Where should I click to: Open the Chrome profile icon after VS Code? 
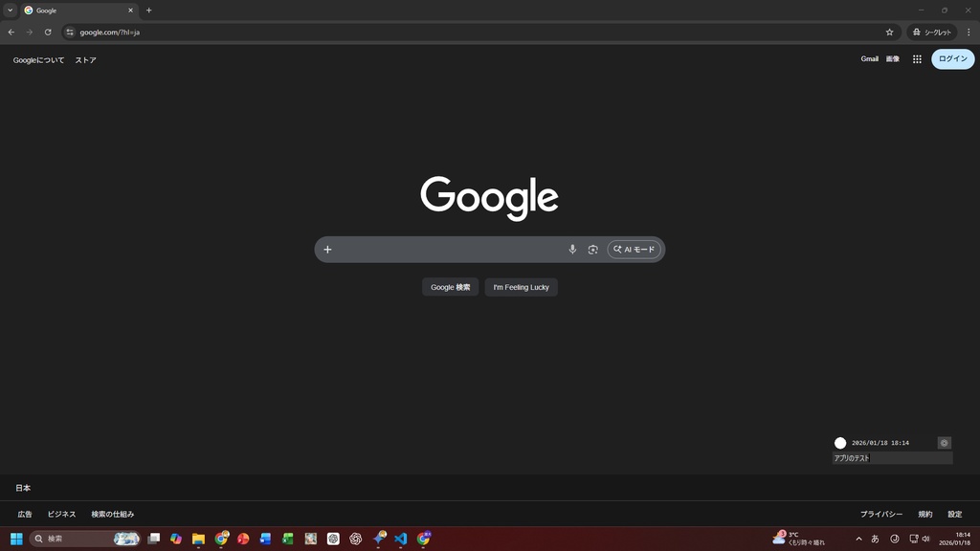pyautogui.click(x=424, y=539)
